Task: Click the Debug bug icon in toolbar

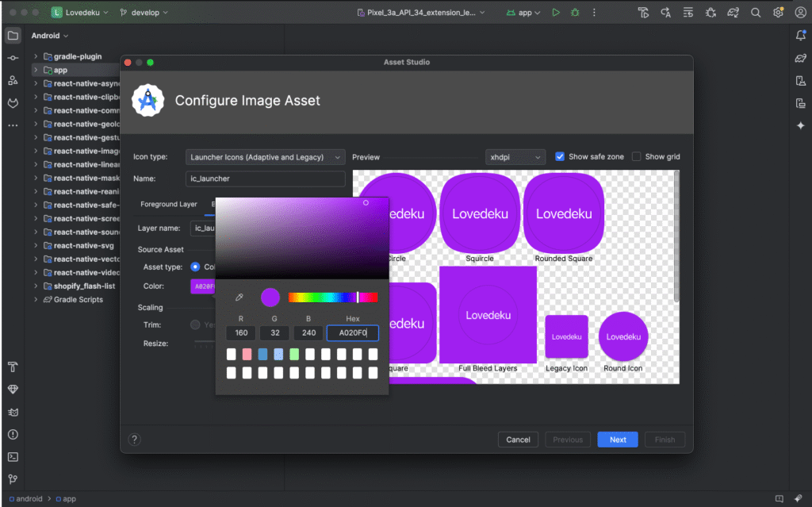Action: click(x=575, y=13)
